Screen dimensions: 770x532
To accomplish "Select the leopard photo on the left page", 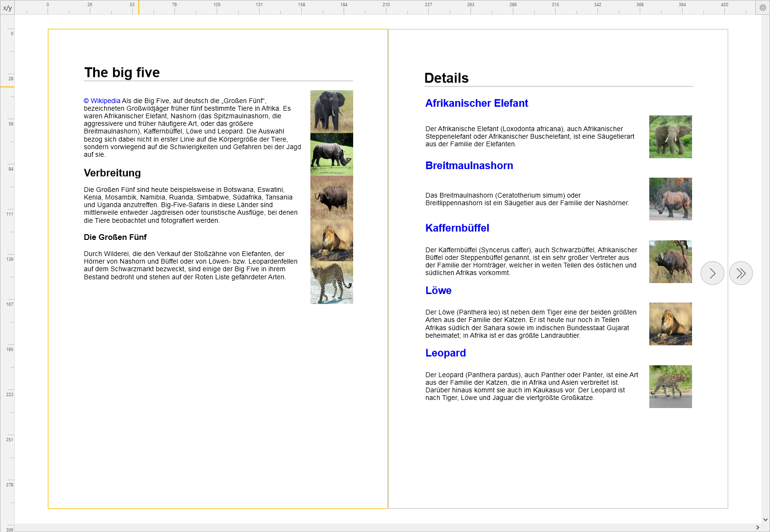I will pyautogui.click(x=331, y=283).
